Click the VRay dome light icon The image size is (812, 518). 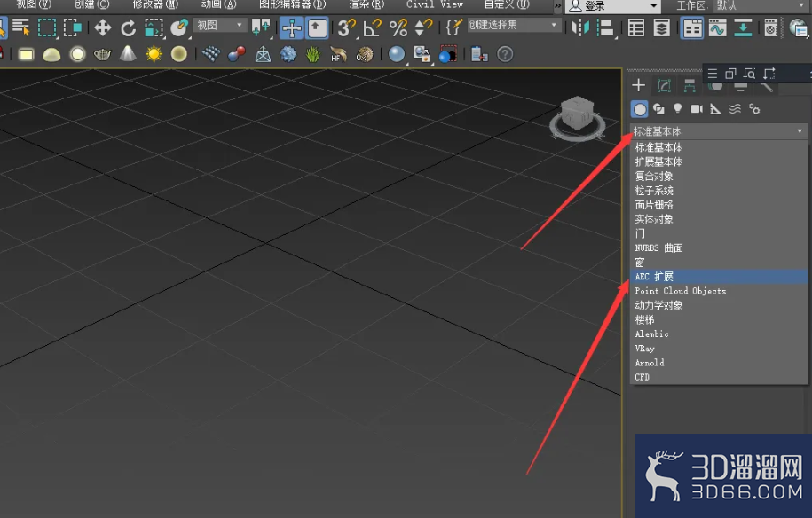(x=51, y=54)
